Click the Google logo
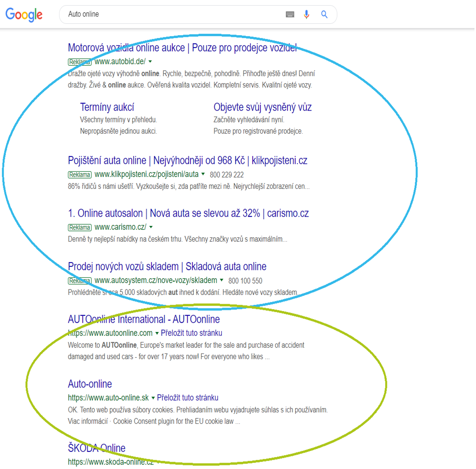This screenshot has width=476, height=469. 24,15
